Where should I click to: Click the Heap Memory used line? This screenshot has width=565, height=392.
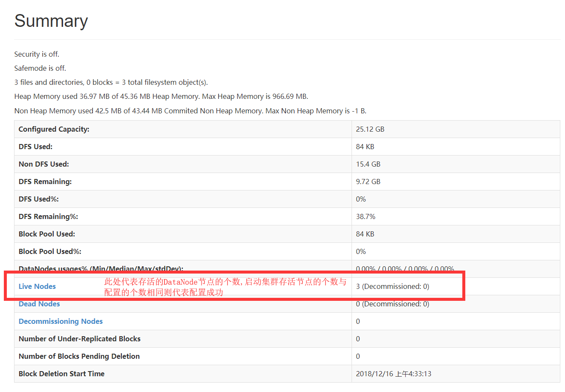161,96
